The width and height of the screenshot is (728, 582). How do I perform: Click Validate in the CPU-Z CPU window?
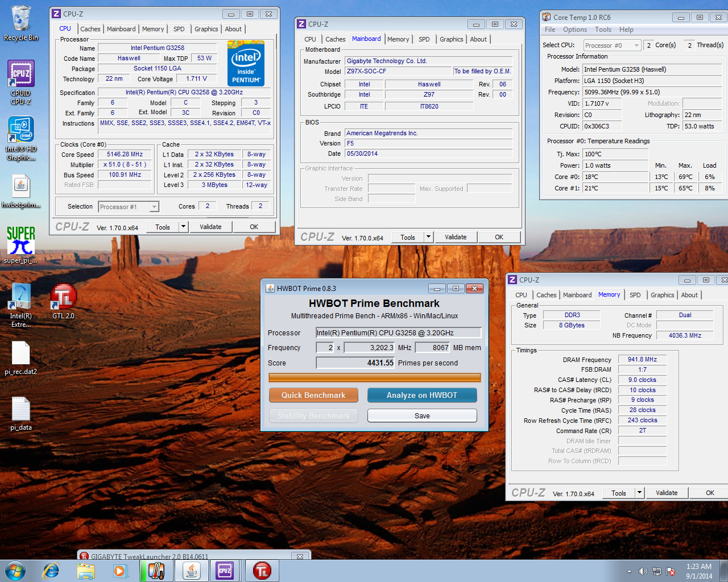tap(210, 227)
